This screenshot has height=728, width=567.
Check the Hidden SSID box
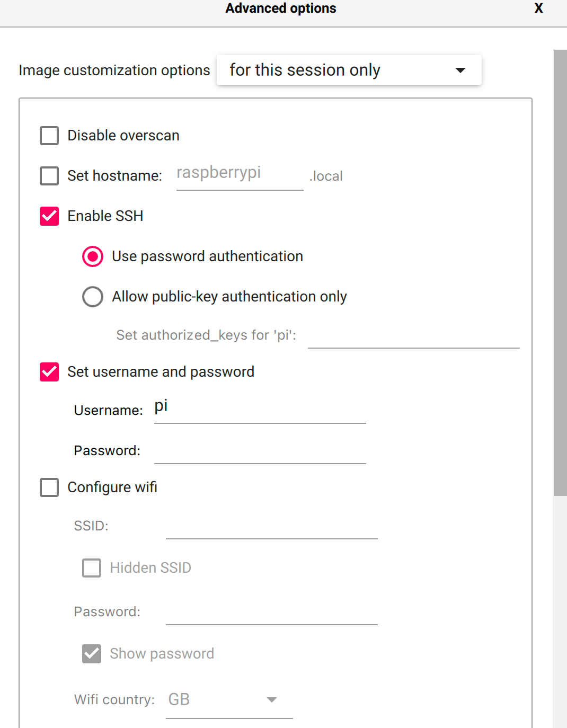tap(91, 568)
